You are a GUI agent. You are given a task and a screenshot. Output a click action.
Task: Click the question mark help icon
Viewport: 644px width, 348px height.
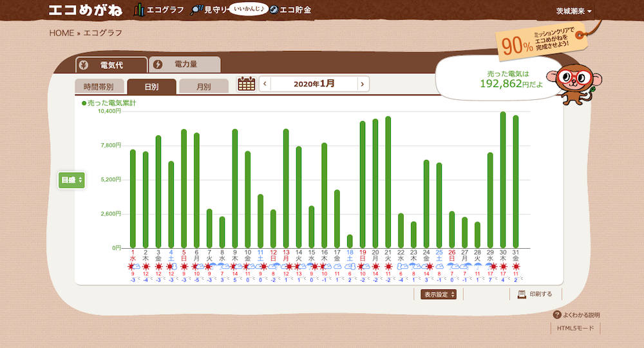coord(557,315)
